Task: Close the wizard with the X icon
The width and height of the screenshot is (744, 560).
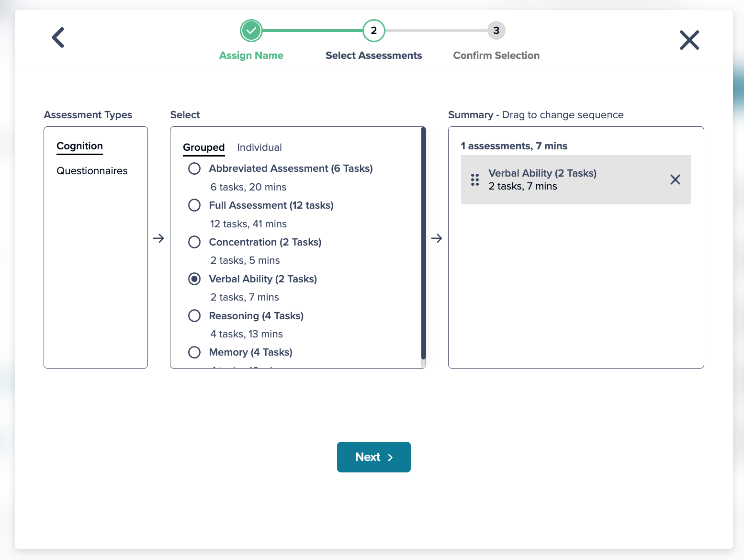Action: [689, 40]
